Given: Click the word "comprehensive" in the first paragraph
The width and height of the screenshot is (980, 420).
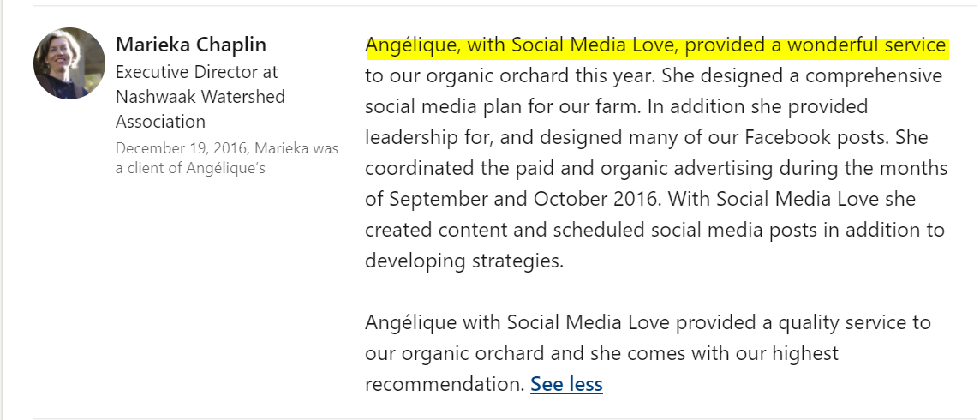Looking at the screenshot, I should coord(874,75).
